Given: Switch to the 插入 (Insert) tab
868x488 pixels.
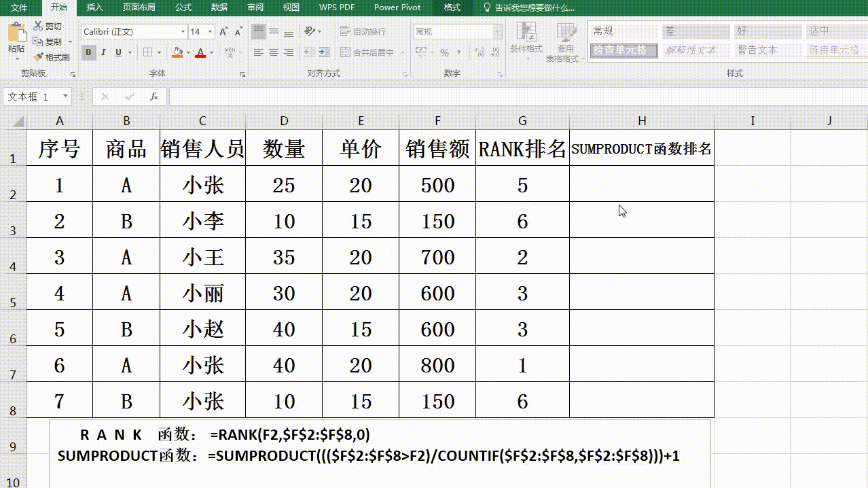Looking at the screenshot, I should [95, 7].
